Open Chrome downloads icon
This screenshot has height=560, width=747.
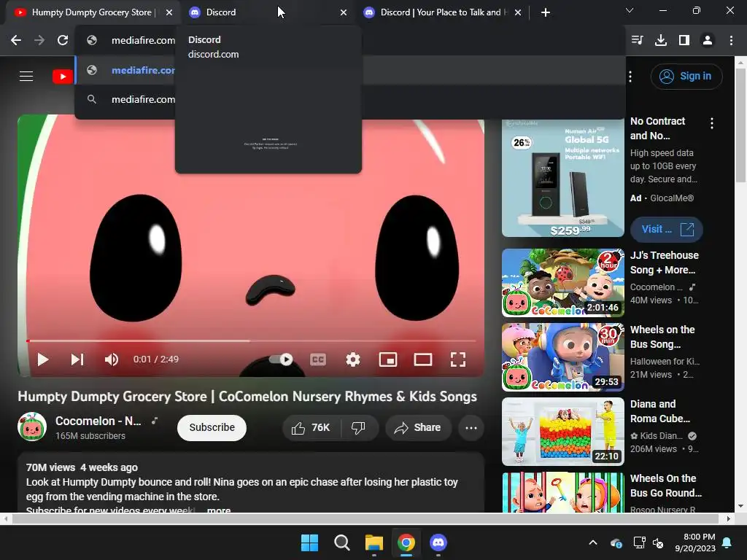click(x=661, y=41)
